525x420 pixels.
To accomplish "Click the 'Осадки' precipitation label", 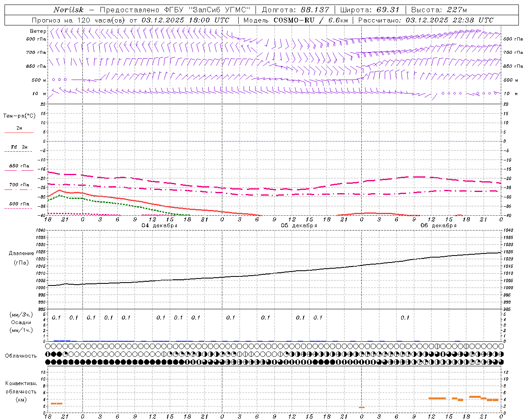I will (21, 322).
